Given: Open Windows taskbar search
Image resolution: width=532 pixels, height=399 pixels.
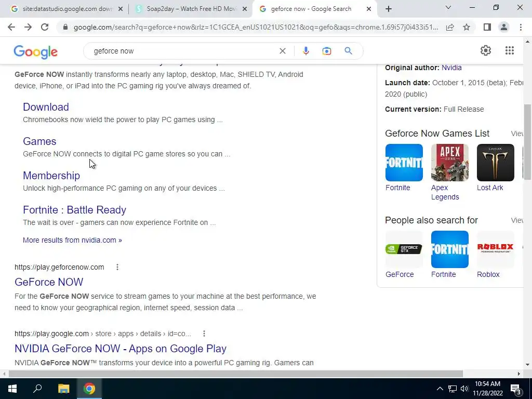Looking at the screenshot, I should point(37,389).
